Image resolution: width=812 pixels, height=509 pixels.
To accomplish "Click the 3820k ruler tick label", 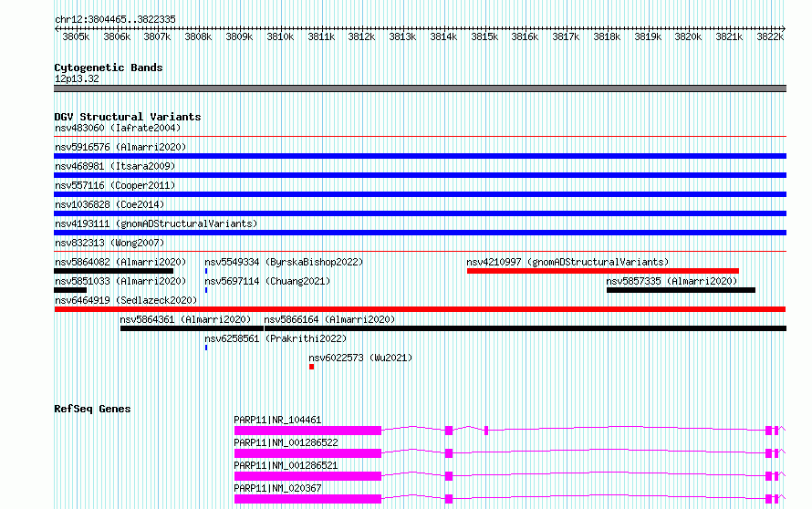I will pos(688,37).
